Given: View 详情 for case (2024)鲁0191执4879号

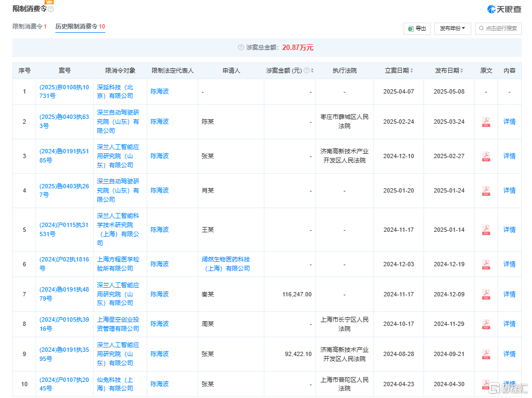Looking at the screenshot, I should 509,294.
